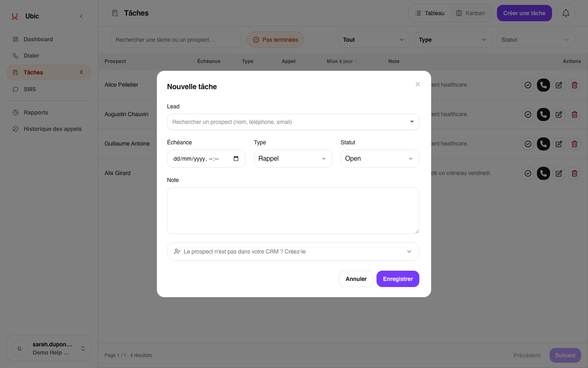Viewport: 588px width, 368px height.
Task: Click the Annuler button
Action: [356, 279]
